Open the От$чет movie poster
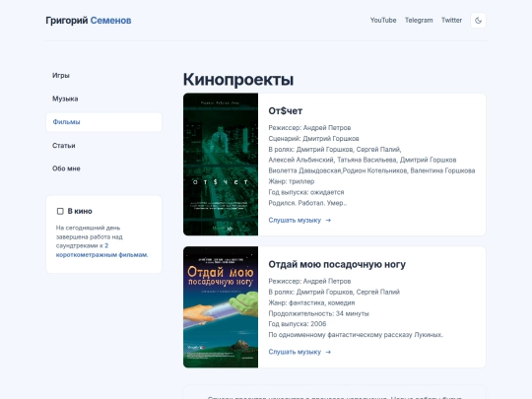The image size is (532, 399). point(221,165)
